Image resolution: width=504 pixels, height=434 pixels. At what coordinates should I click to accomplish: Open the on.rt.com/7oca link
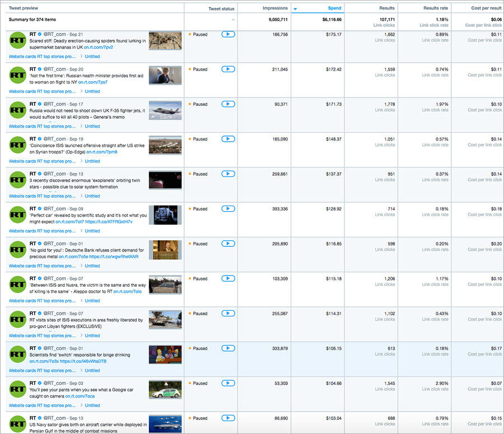pos(80,396)
